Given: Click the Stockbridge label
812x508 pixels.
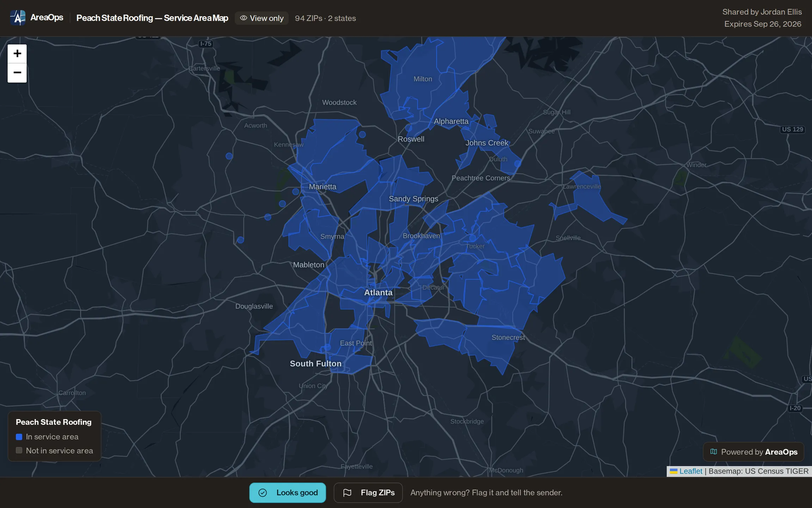Looking at the screenshot, I should click(467, 421).
